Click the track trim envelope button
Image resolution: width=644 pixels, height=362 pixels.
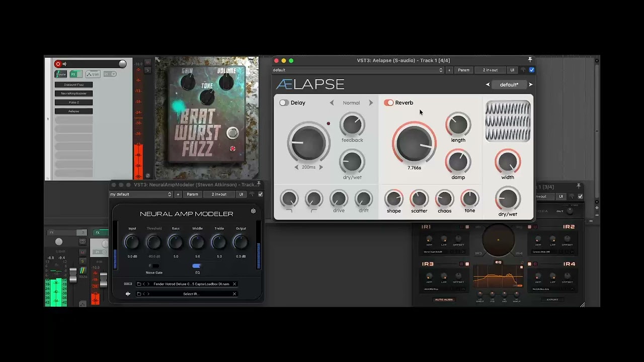[x=93, y=74]
